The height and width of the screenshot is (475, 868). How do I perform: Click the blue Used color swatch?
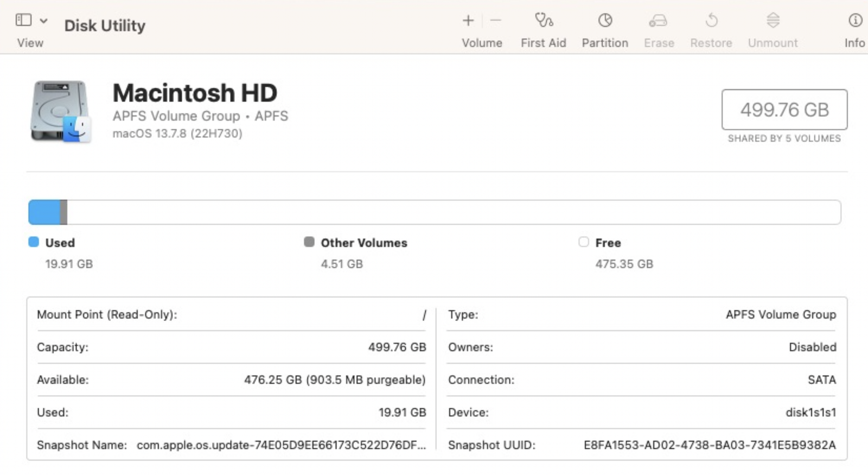point(34,242)
